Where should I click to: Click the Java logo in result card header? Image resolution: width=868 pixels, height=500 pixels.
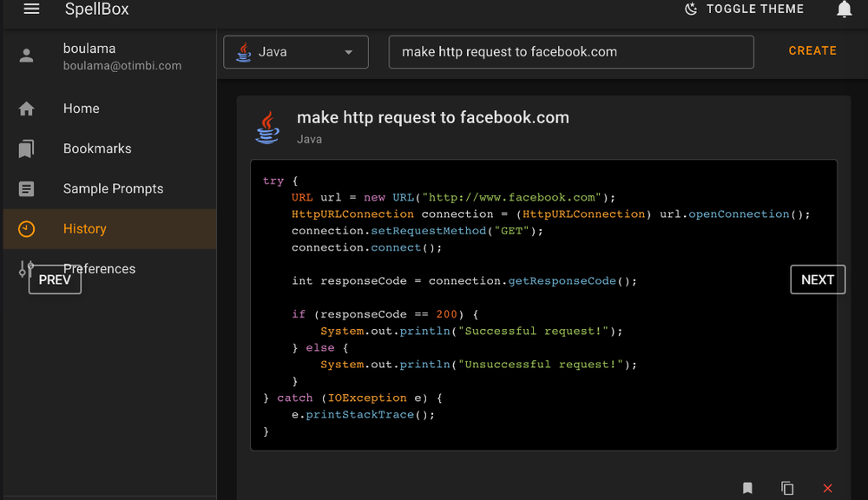click(268, 128)
